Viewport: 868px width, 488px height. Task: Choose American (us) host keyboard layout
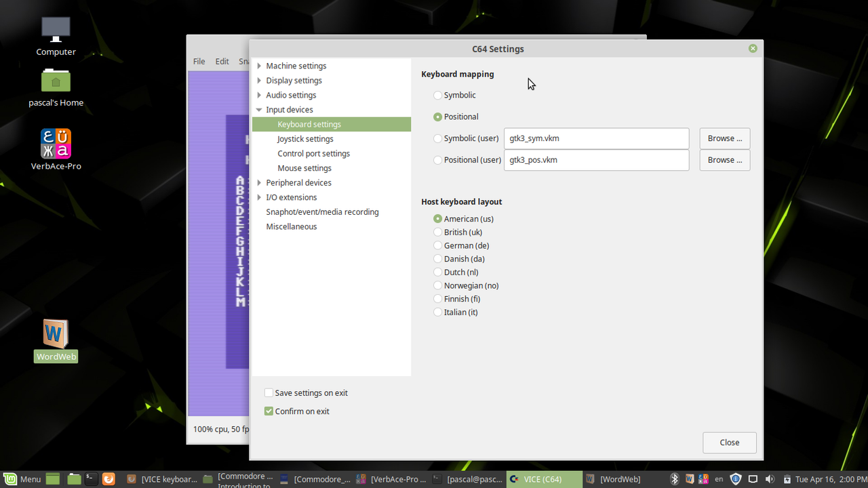pyautogui.click(x=437, y=219)
